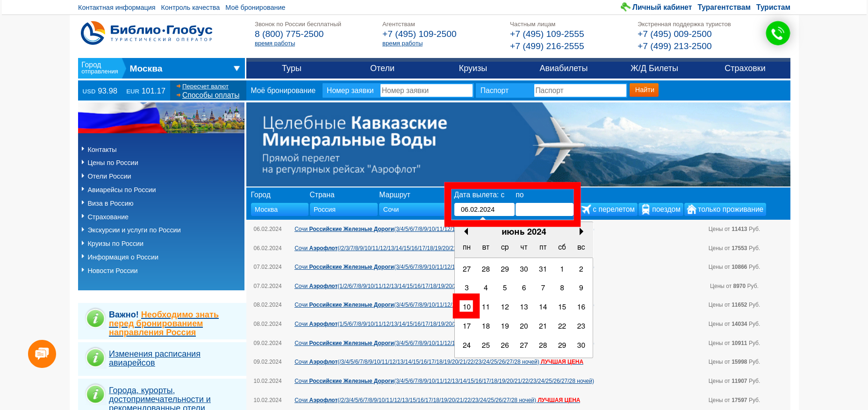868x410 pixels.
Task: Go to previous month in calendar
Action: (x=466, y=231)
